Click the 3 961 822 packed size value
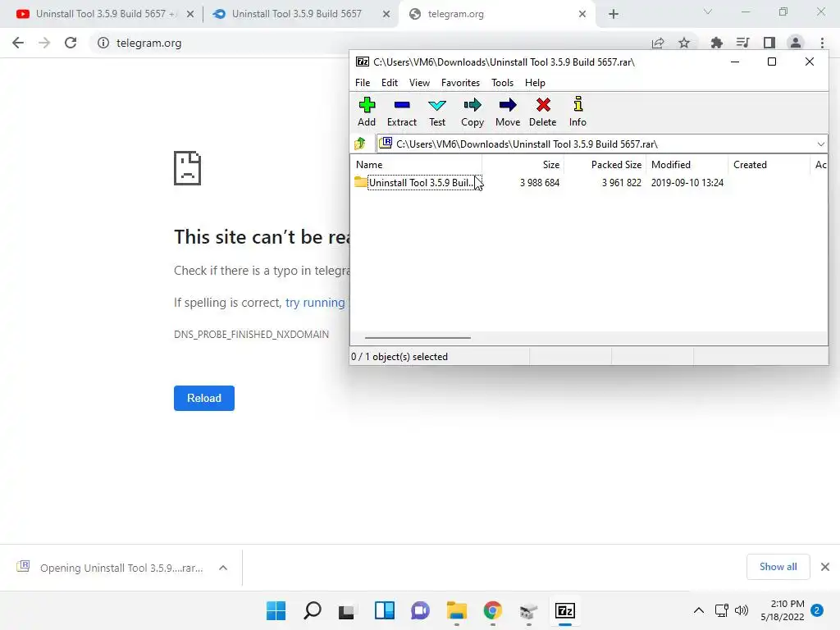840x630 pixels. [x=622, y=183]
